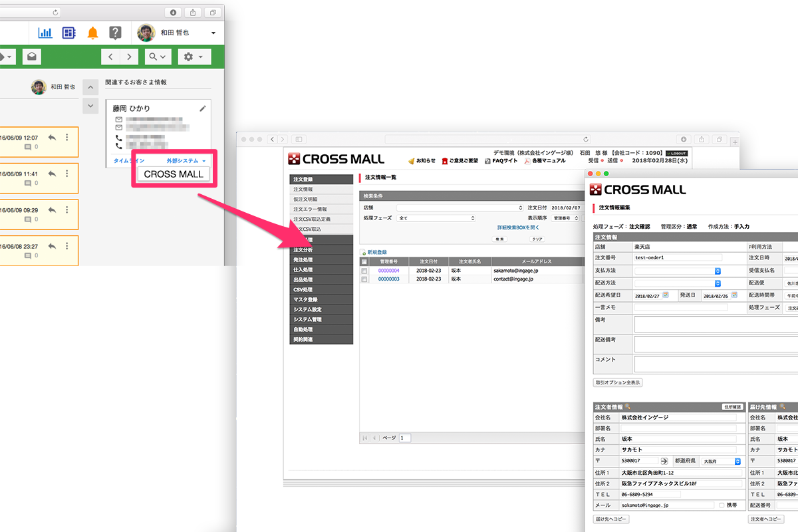This screenshot has height=532, width=798.
Task: Go to next item with right arrow
Action: point(129,57)
